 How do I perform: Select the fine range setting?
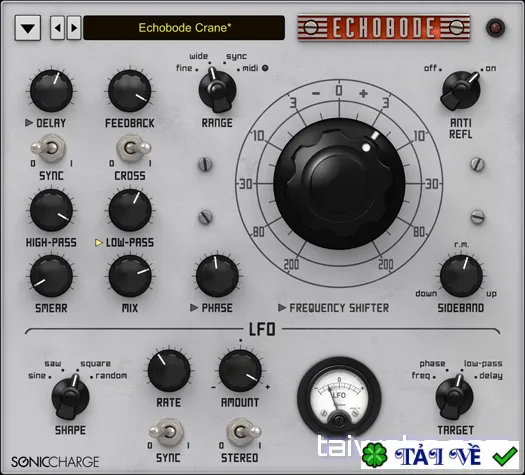point(184,68)
